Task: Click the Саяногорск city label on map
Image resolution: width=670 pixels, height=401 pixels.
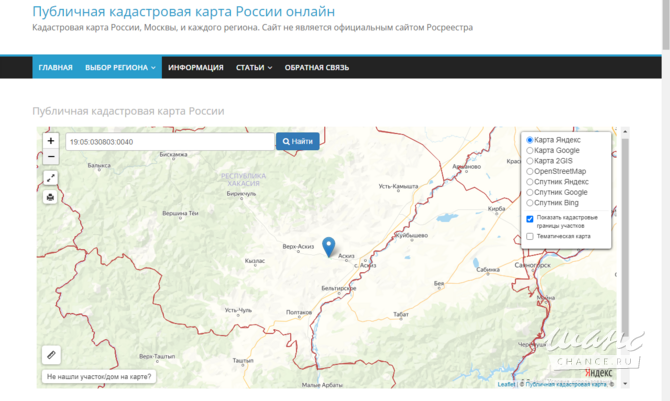Action: click(x=532, y=265)
